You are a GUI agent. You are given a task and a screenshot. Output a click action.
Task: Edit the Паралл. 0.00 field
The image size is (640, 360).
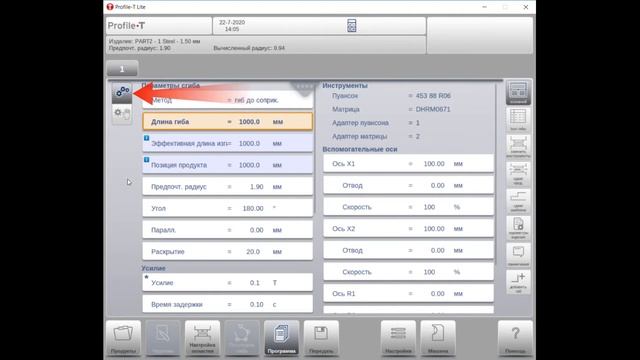tap(227, 230)
